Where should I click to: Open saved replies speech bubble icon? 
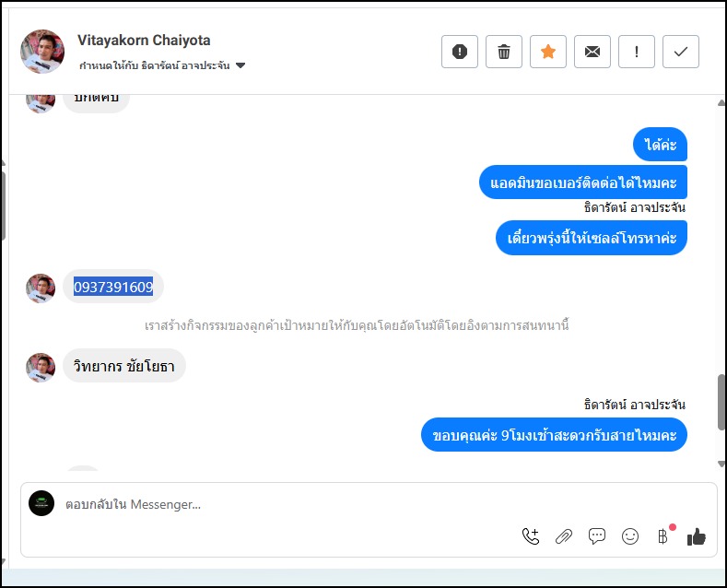tap(597, 536)
